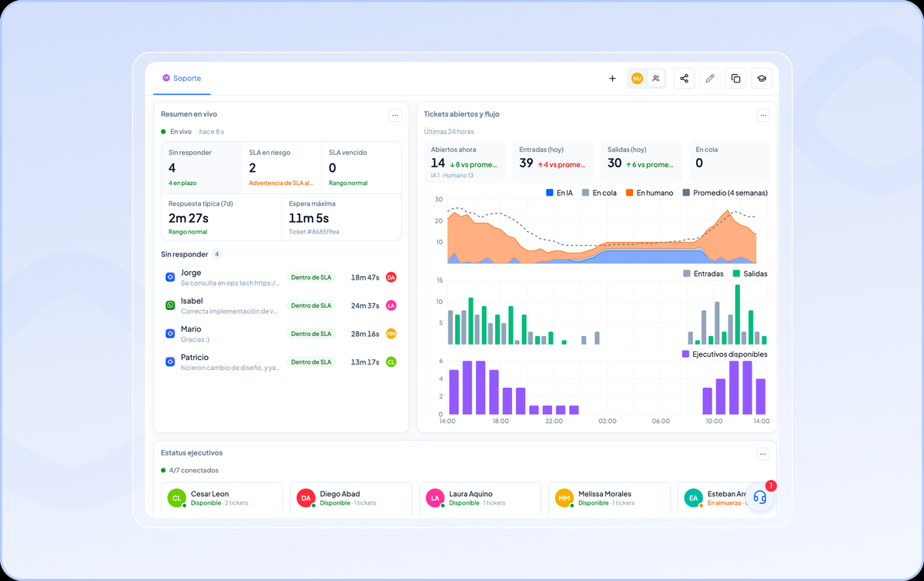The width and height of the screenshot is (924, 581).
Task: Click the Diego Abad executive card name
Action: (340, 494)
